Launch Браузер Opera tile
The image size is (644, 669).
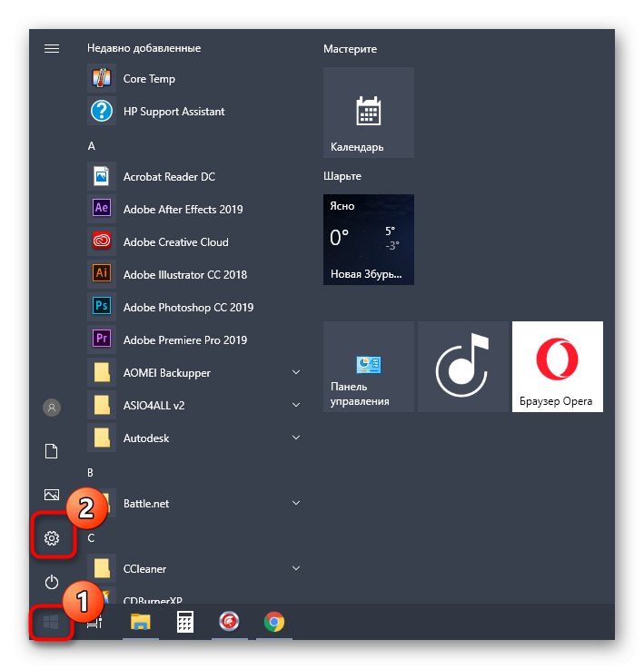click(x=558, y=367)
